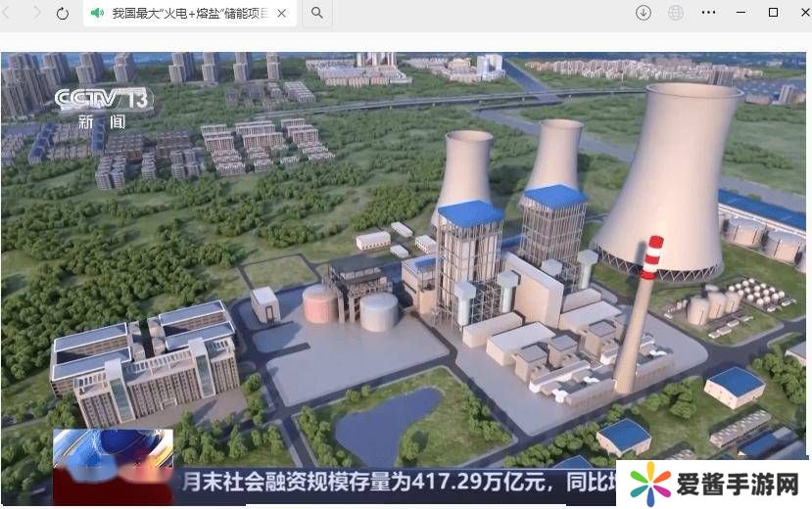Open search with the magnifier icon

pos(316,14)
